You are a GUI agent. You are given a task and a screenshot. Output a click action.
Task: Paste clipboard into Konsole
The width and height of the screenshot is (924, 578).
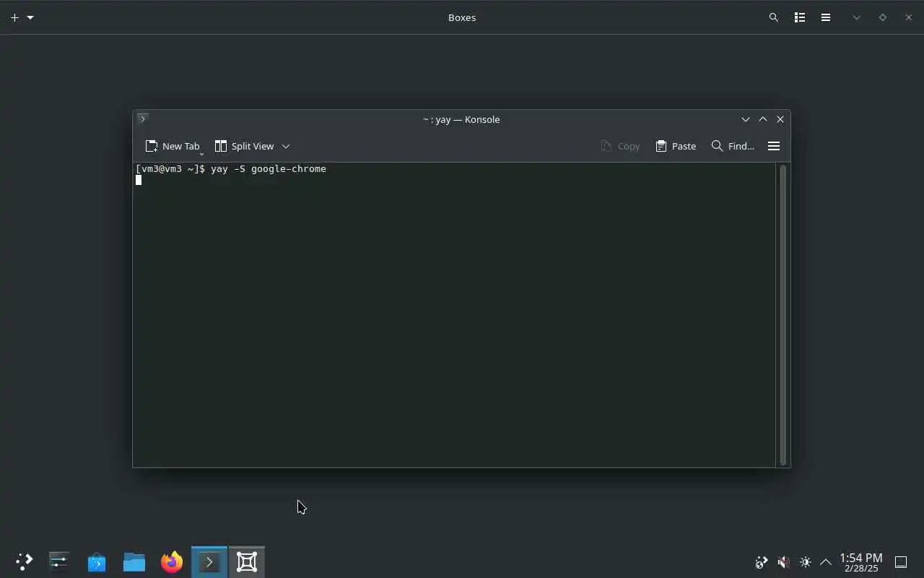[676, 146]
